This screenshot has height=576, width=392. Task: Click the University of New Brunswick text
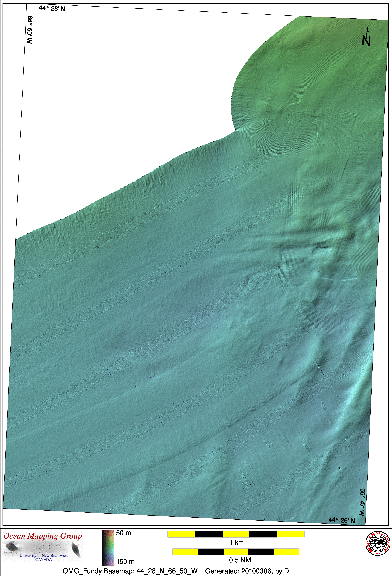point(44,555)
